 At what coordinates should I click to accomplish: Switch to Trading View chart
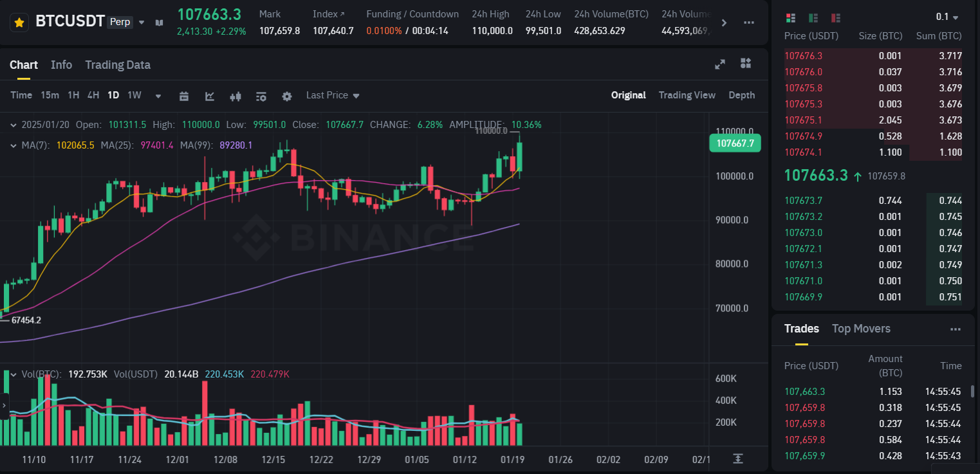tap(687, 95)
